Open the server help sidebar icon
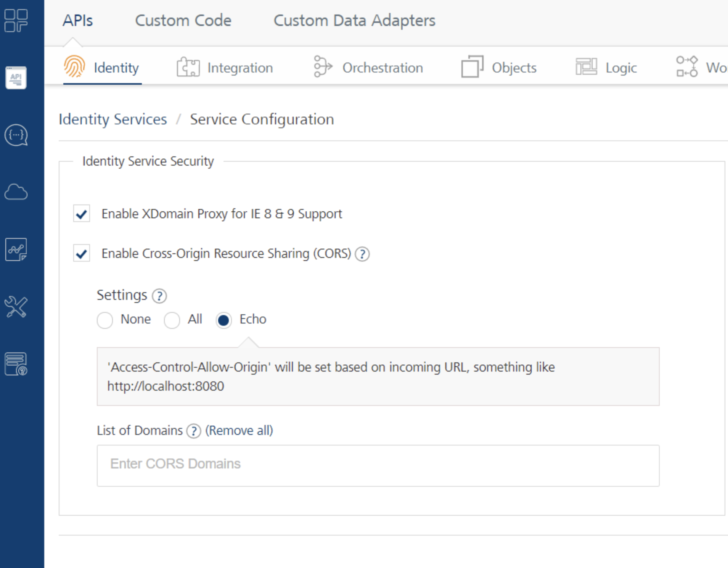The height and width of the screenshot is (568, 728). point(16,364)
